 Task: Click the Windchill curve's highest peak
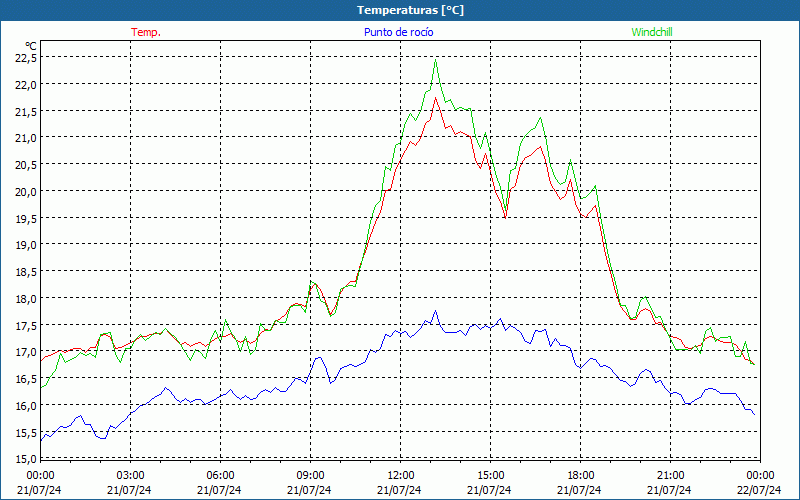435,60
